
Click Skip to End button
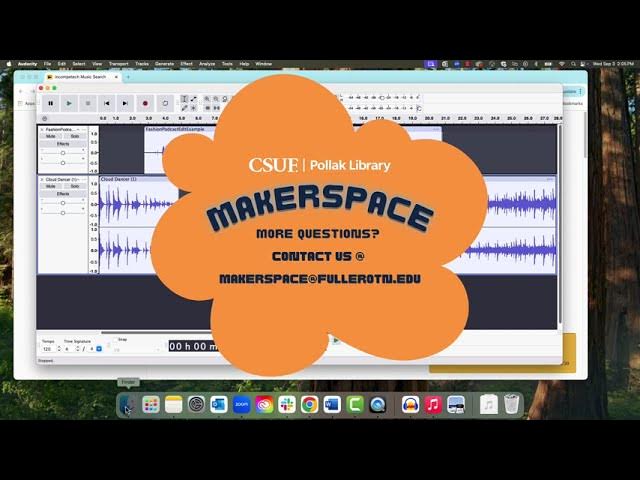coord(125,104)
